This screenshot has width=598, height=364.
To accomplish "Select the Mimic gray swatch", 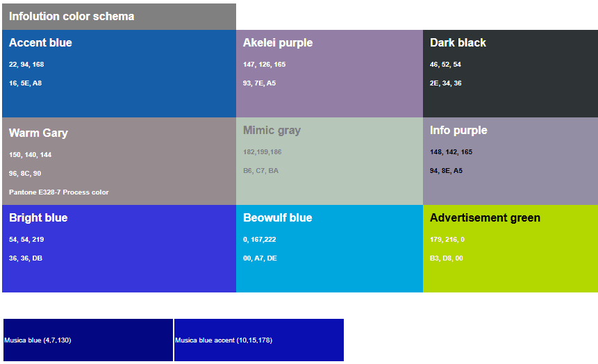I will pos(329,161).
